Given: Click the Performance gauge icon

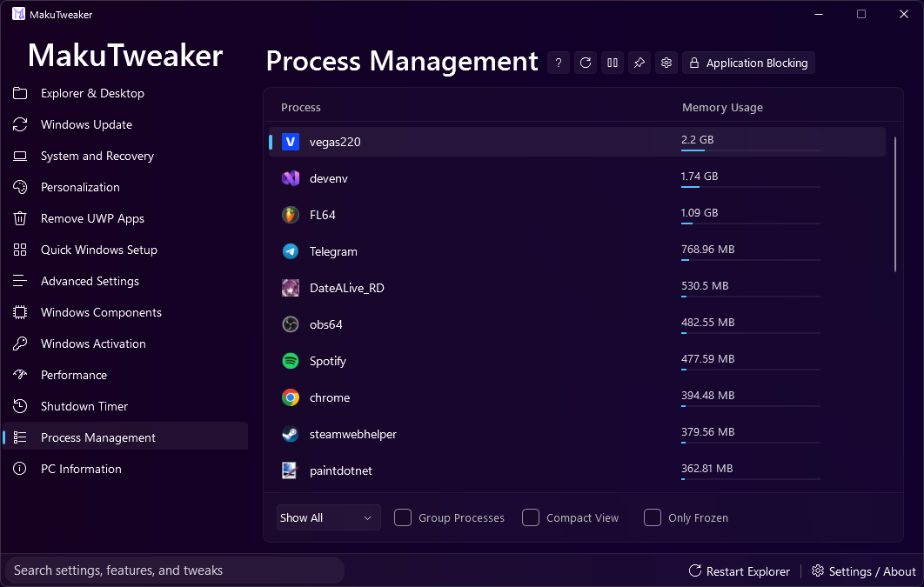Looking at the screenshot, I should [x=20, y=375].
